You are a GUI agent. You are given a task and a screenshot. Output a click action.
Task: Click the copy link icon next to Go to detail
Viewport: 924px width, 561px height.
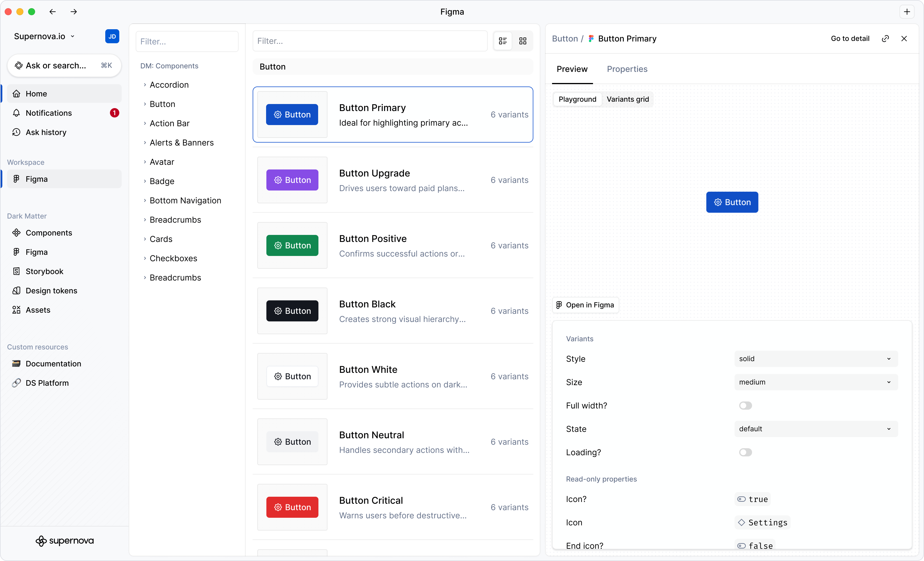(885, 38)
